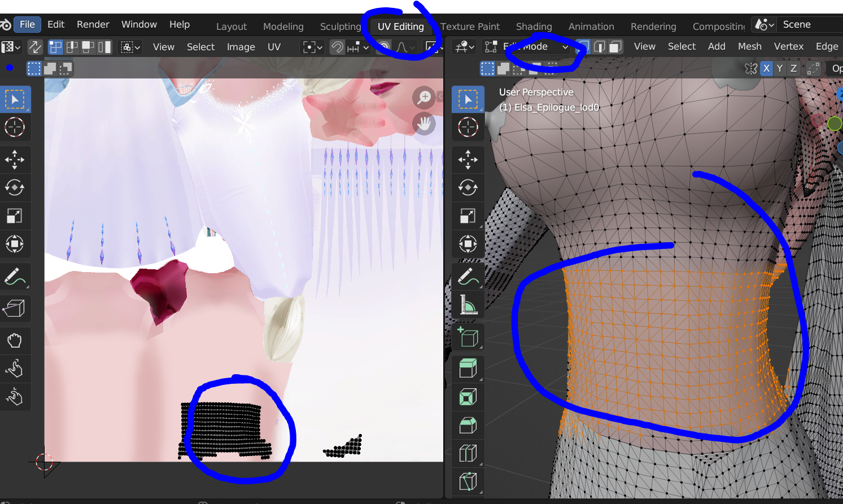Select the UV Pinch sculpt tool
The width and height of the screenshot is (843, 504).
point(15,397)
